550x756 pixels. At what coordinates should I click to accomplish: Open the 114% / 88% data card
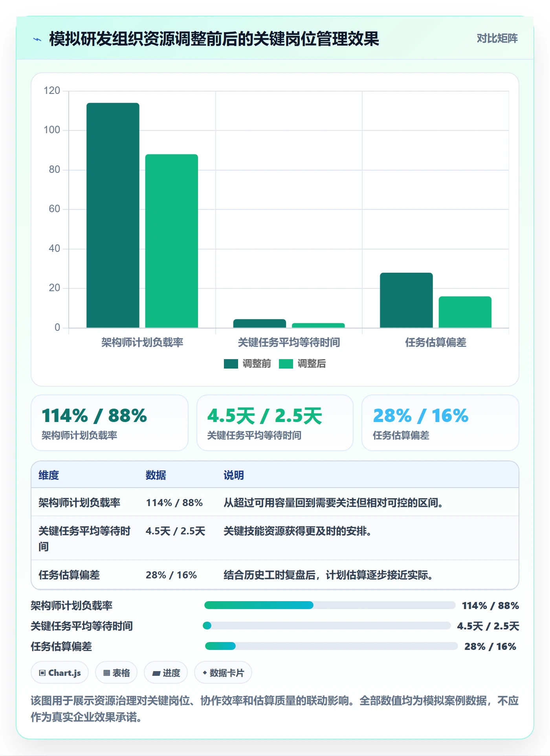110,423
